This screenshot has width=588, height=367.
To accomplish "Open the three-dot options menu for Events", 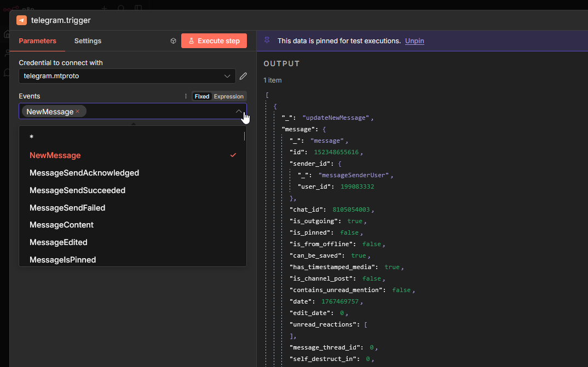I will (x=186, y=96).
